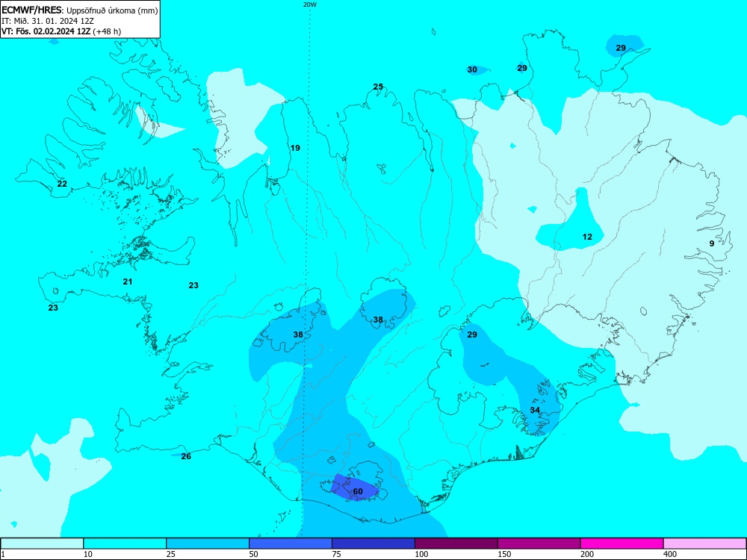The image size is (747, 560).
Task: Click the 26 mm value on southwest coast
Action: pos(186,456)
